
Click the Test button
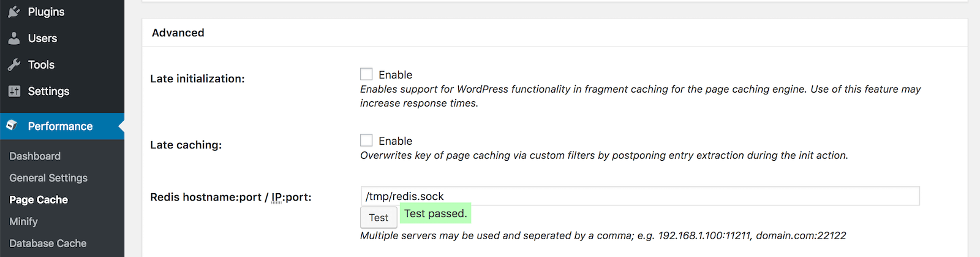(x=379, y=217)
